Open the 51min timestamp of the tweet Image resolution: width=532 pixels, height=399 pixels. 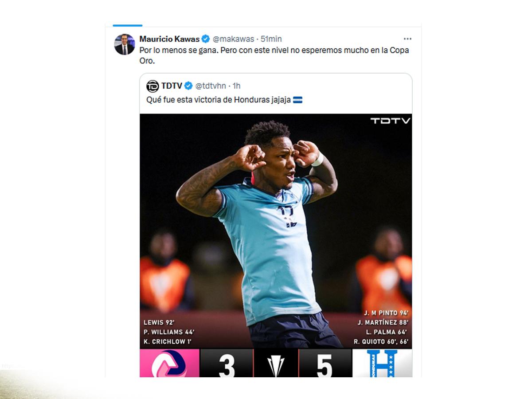pyautogui.click(x=271, y=39)
